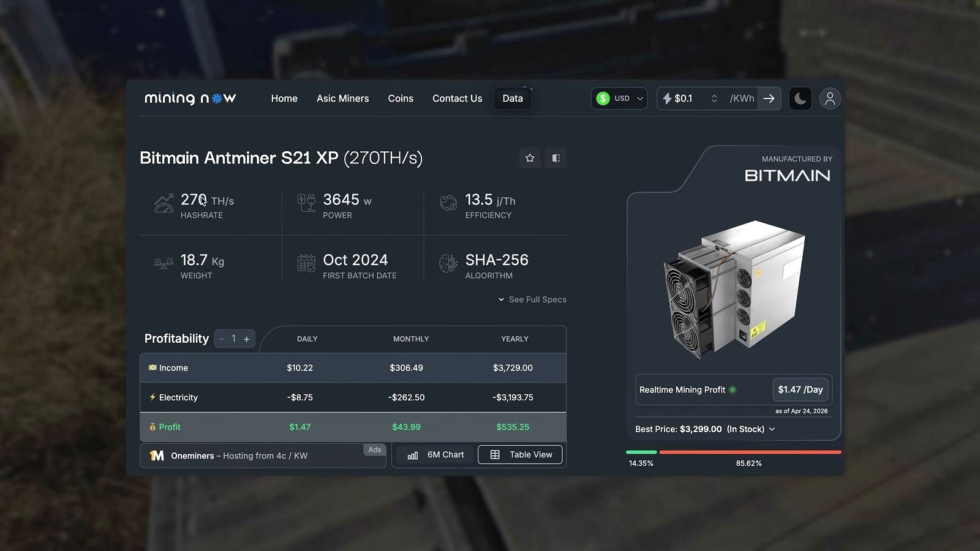Expand See Full Specs
This screenshot has height=551, width=980.
(x=532, y=299)
